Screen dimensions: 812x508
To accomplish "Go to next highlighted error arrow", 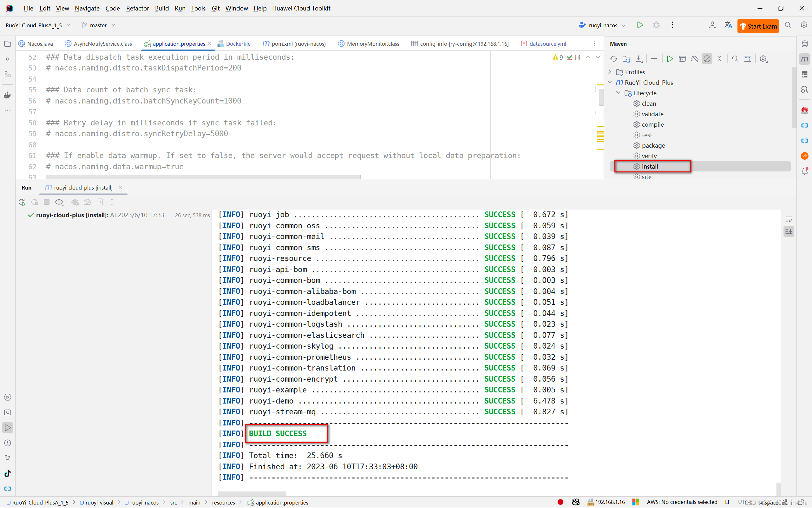I will [598, 57].
